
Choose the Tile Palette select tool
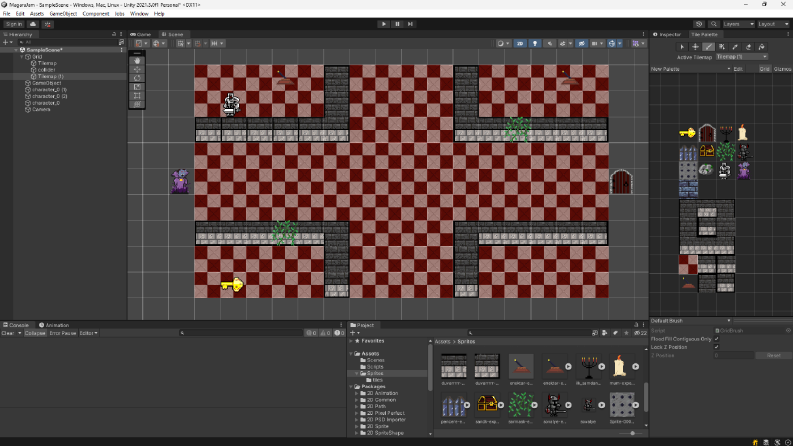tap(682, 47)
